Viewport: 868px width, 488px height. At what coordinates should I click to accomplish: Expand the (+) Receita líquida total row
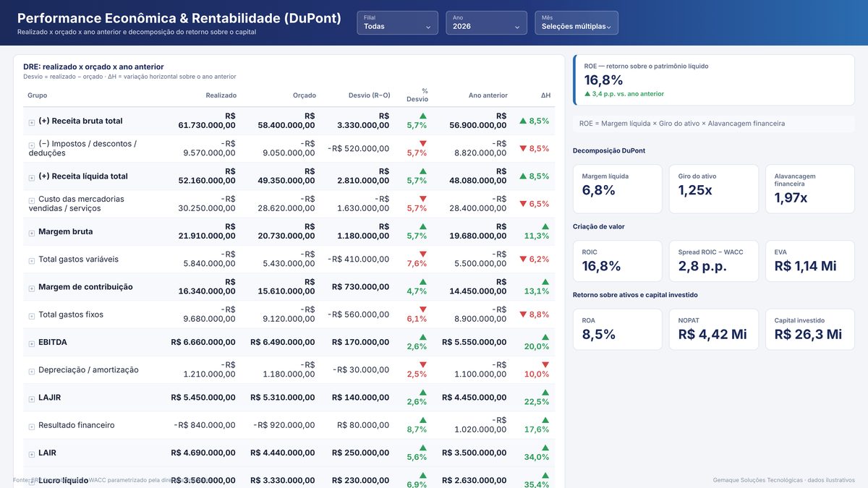[x=32, y=177]
